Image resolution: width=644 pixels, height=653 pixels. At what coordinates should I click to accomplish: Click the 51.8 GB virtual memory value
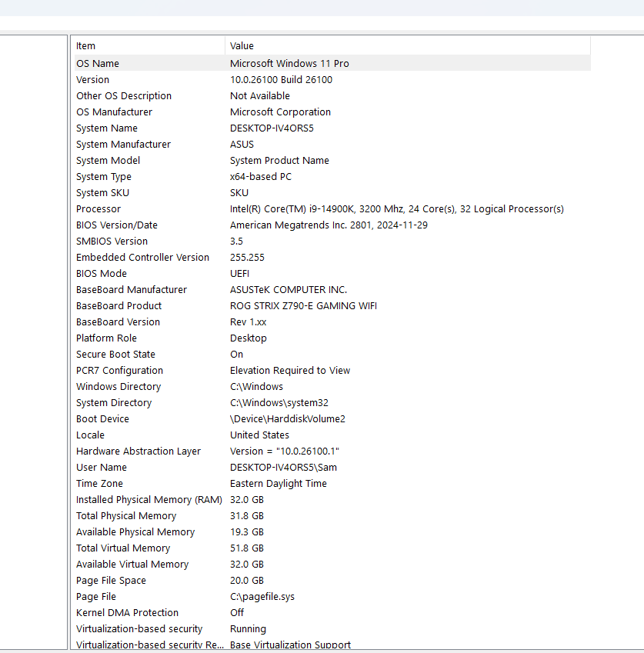(247, 548)
